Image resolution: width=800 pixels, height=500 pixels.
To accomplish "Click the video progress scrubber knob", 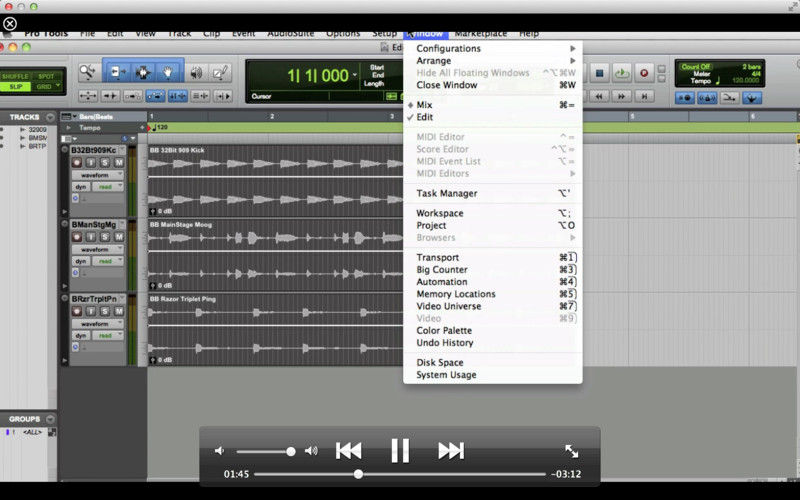I will pyautogui.click(x=359, y=474).
